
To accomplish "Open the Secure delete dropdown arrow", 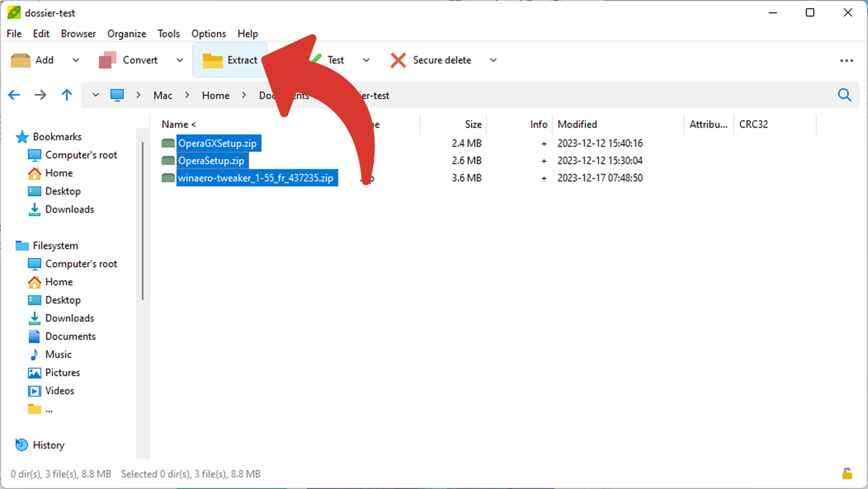I will [x=493, y=60].
